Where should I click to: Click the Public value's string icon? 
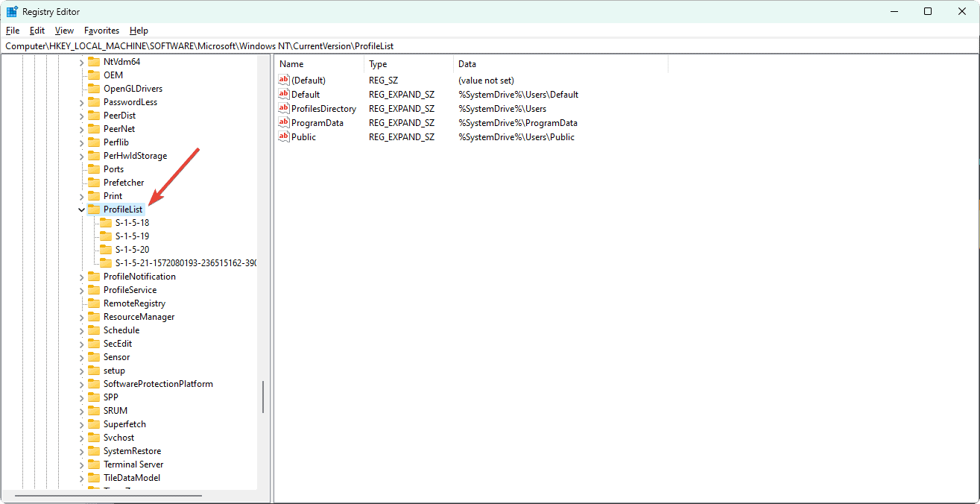[x=283, y=137]
